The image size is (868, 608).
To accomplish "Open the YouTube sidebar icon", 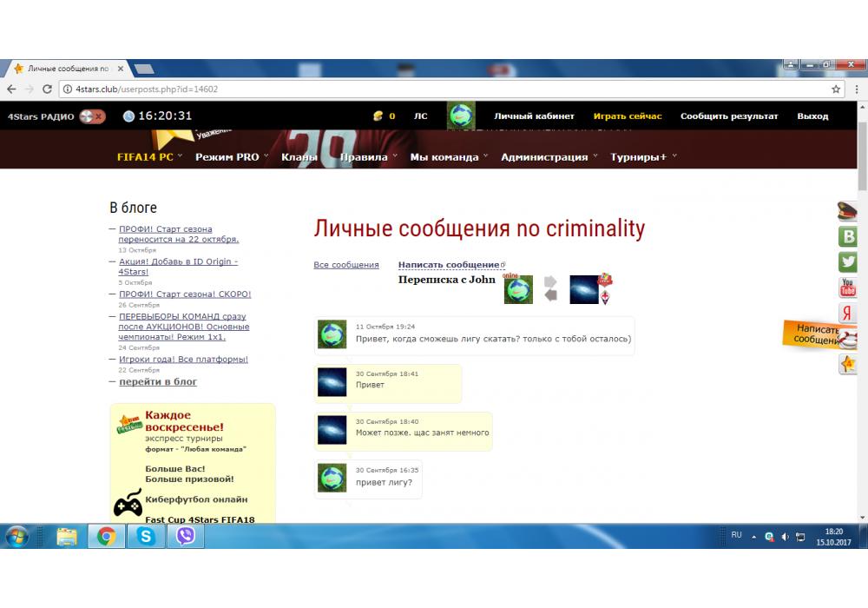I will point(848,287).
